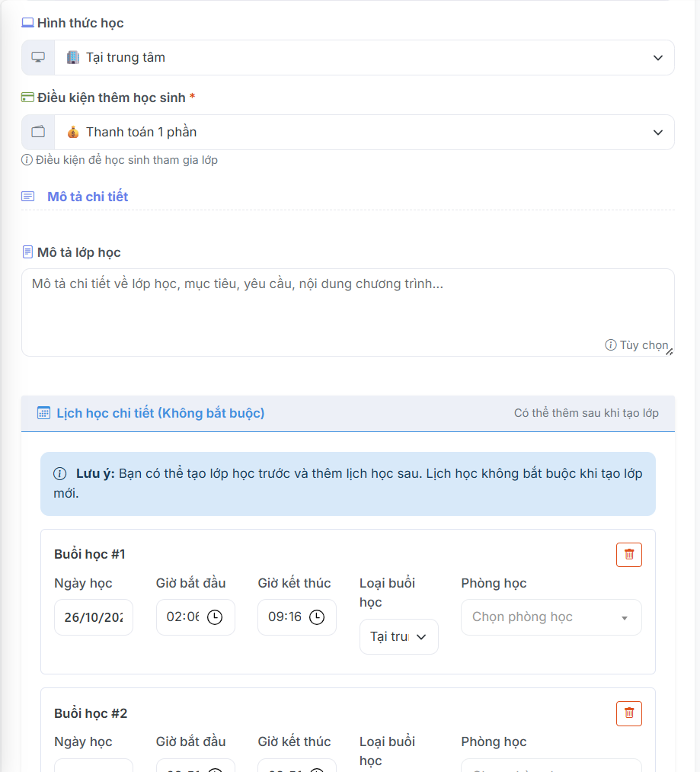Open Loại buổi học dropdown in Buổi học #1

click(398, 636)
